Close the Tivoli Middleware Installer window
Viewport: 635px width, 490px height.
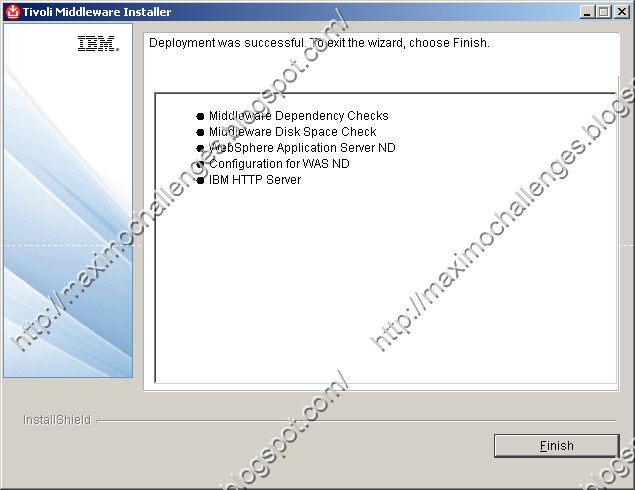coord(622,12)
